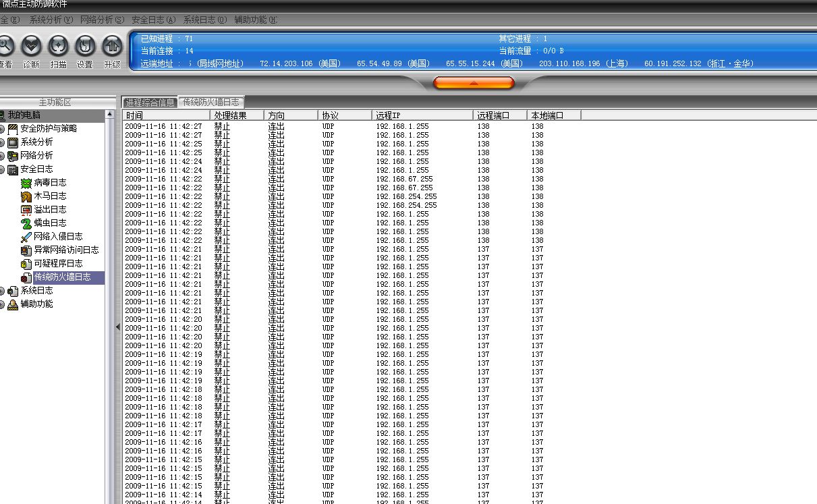Click the 扫描 (Scan) toolbar icon
817x504 pixels.
coord(58,47)
